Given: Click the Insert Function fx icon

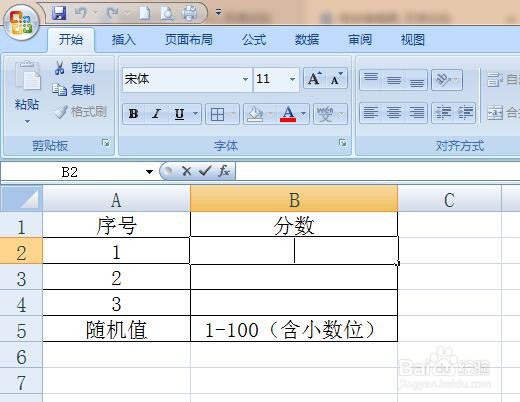Looking at the screenshot, I should (224, 171).
